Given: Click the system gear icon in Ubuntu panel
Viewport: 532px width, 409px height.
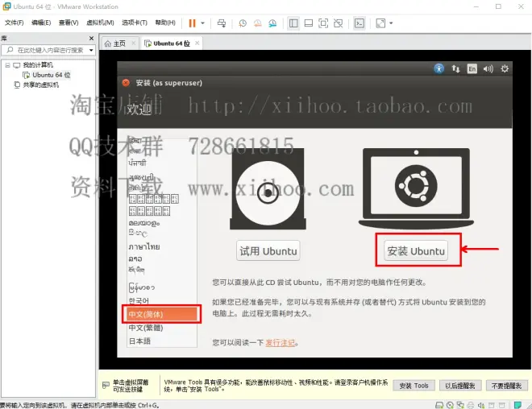Looking at the screenshot, I should (x=505, y=69).
